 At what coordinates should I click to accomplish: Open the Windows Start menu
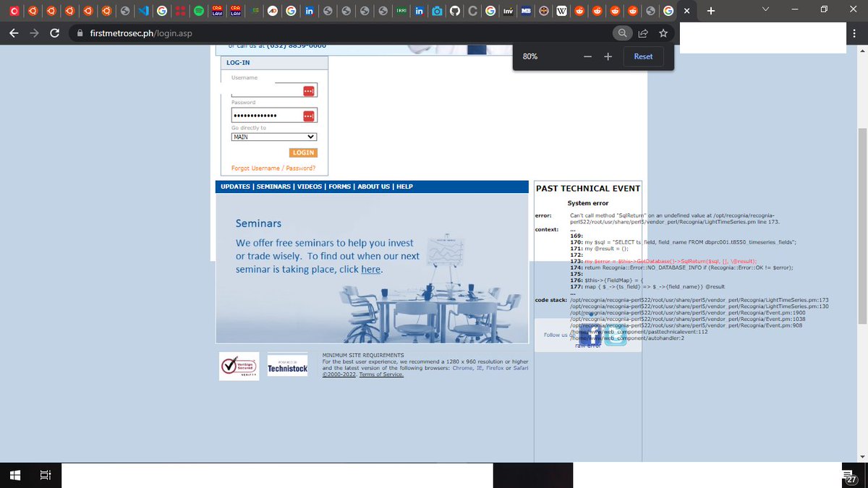[14, 475]
